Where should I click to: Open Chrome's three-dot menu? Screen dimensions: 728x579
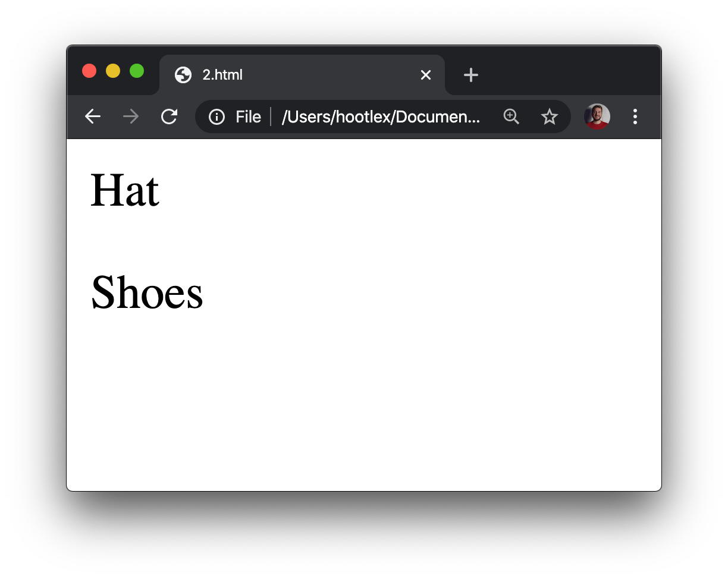pyautogui.click(x=635, y=117)
